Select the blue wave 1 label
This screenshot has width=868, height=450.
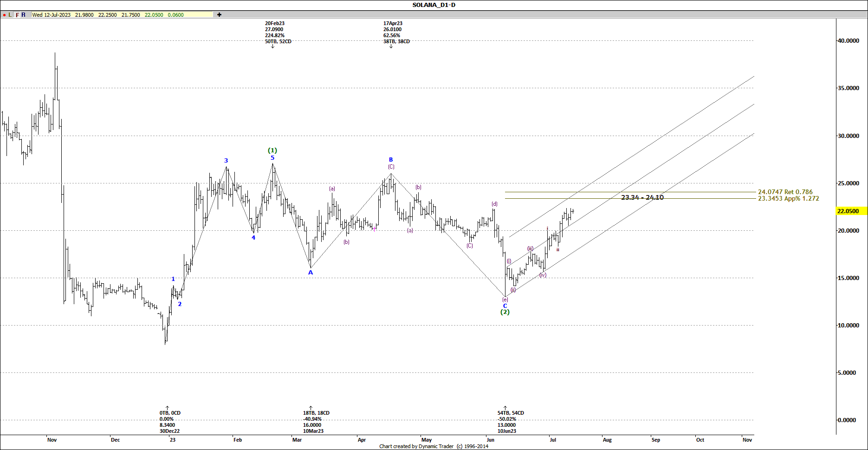[x=173, y=279]
